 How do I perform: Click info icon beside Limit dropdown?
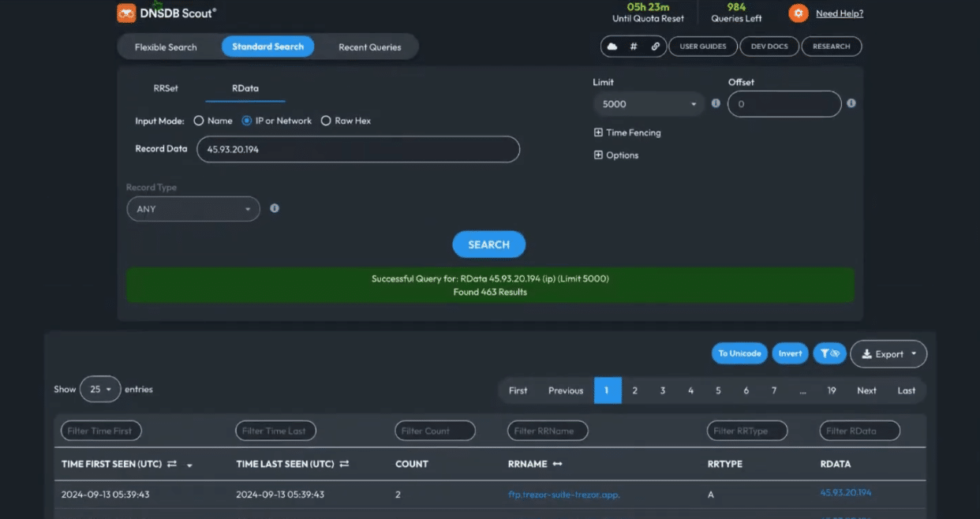(x=716, y=103)
